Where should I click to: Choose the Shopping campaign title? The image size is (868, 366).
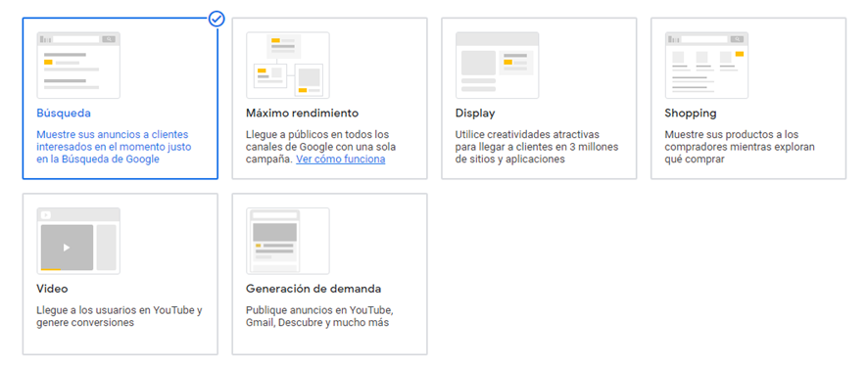point(691,114)
